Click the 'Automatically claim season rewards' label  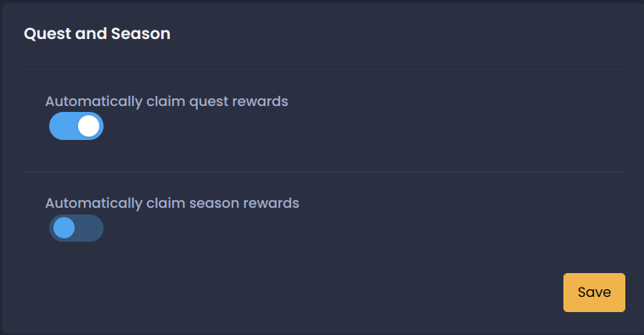172,204
